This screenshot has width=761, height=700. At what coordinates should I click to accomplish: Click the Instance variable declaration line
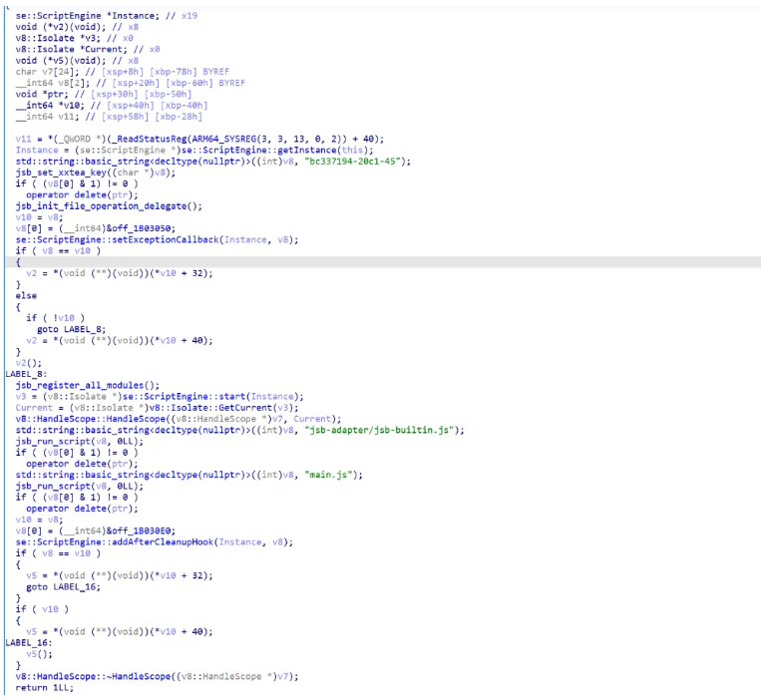pos(107,16)
